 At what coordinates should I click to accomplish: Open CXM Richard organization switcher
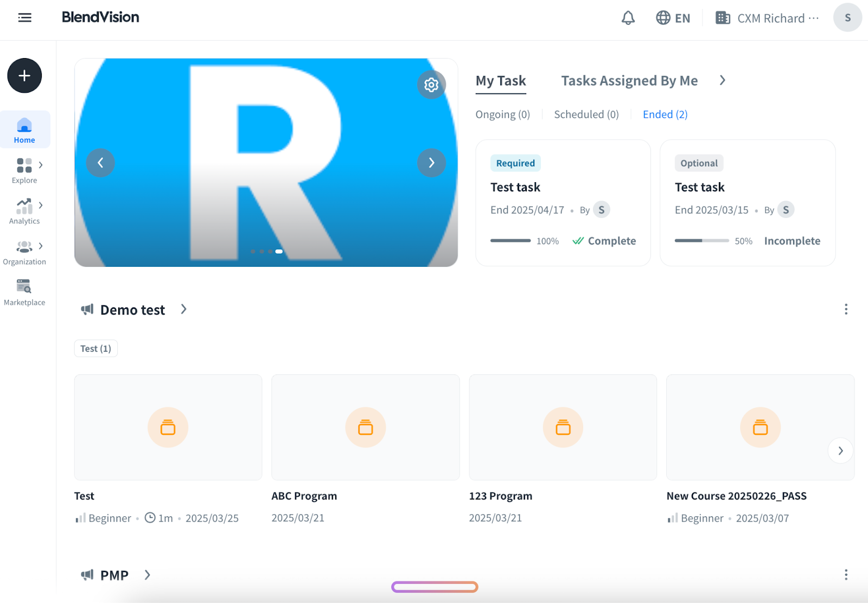767,18
